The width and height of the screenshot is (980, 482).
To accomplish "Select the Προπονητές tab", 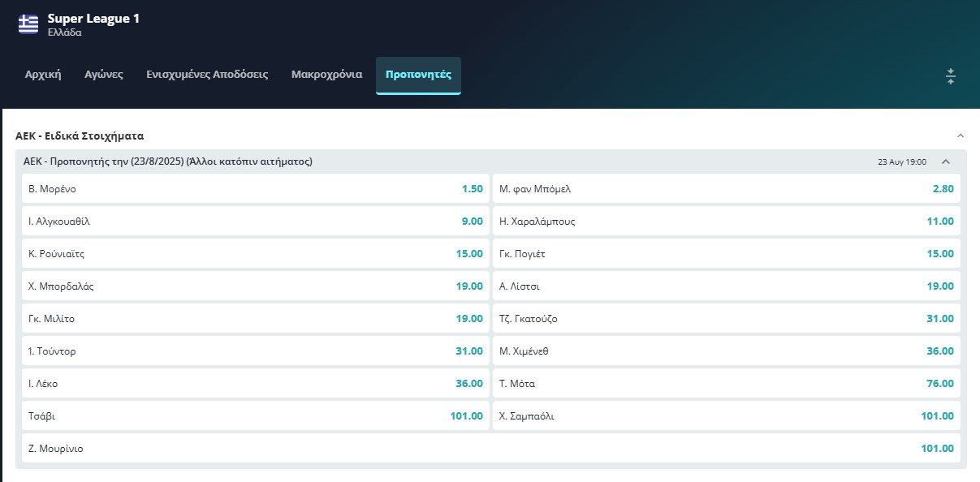I will [418, 75].
